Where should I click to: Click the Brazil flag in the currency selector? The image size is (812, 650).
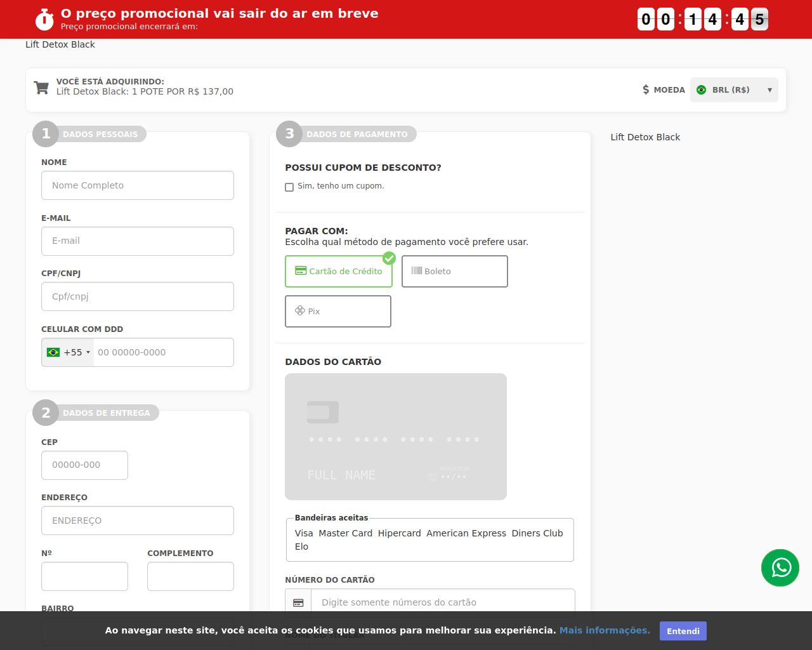tap(701, 90)
